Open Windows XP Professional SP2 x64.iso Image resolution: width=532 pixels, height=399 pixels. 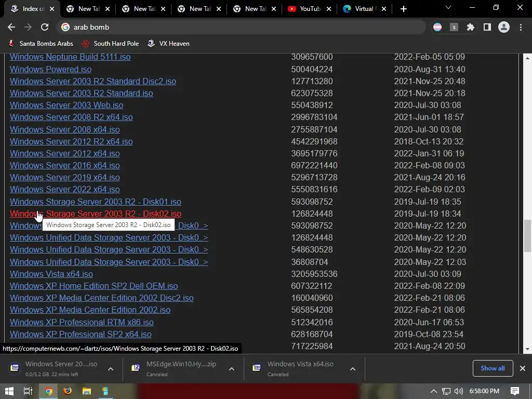tap(81, 334)
